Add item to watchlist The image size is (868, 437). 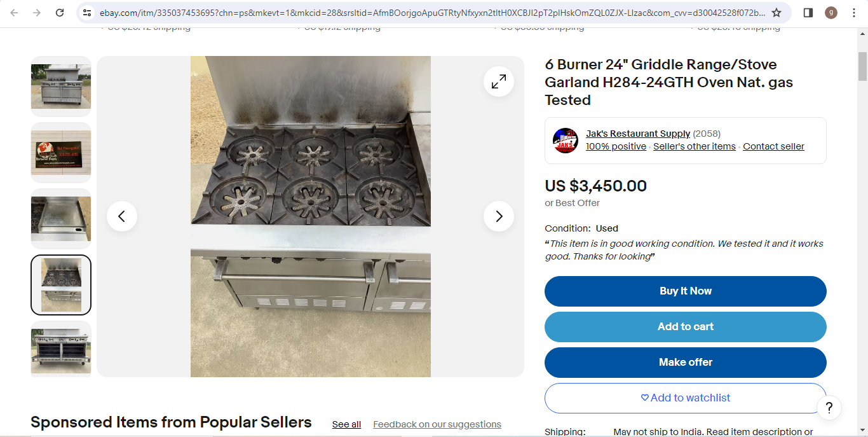686,398
